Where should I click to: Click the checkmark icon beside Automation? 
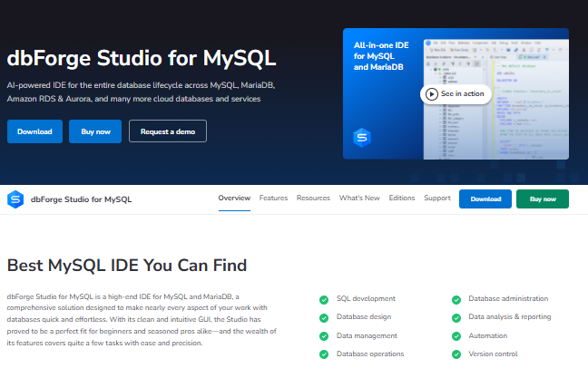[456, 336]
